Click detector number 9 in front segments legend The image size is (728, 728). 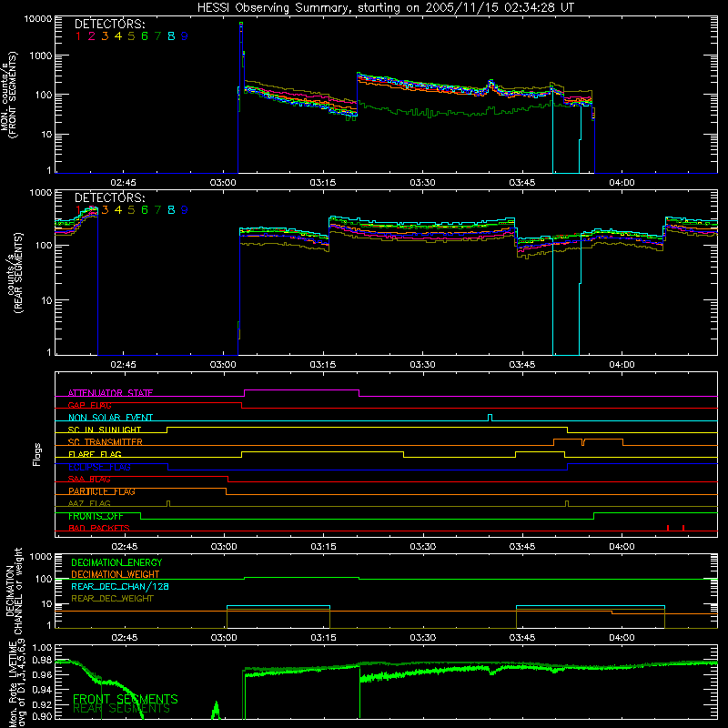(185, 36)
